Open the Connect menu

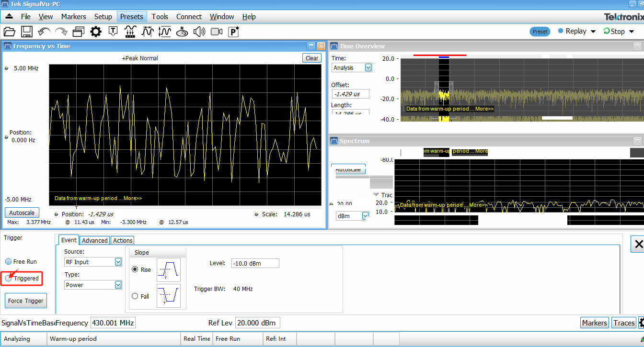pyautogui.click(x=189, y=16)
